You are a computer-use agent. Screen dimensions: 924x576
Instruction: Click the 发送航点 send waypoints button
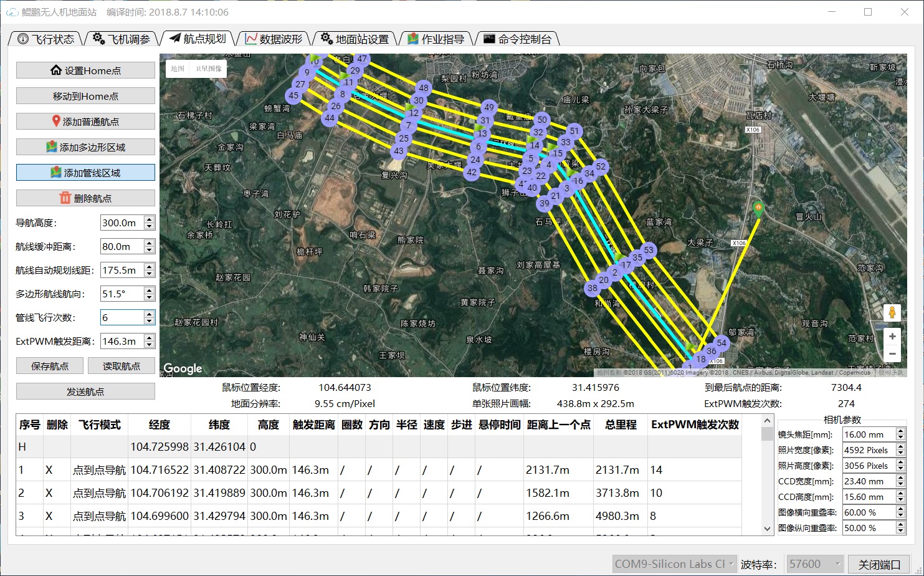pos(85,391)
